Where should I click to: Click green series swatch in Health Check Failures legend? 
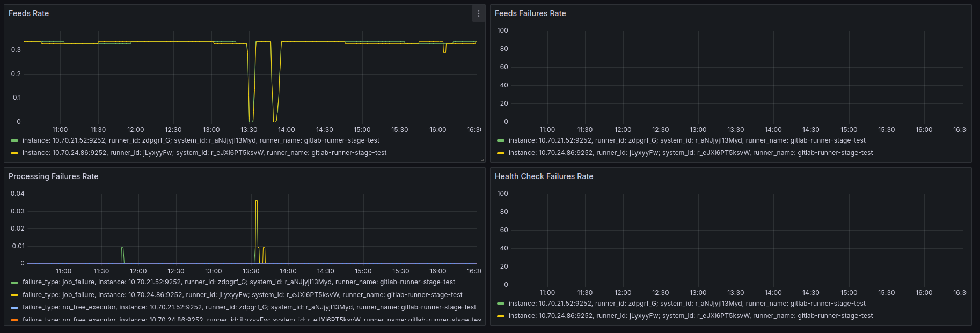pyautogui.click(x=501, y=304)
